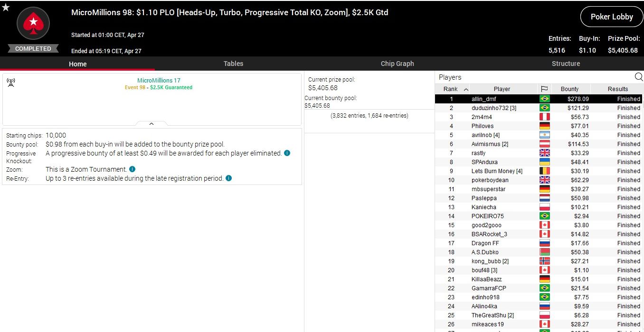644x332 pixels.
Task: Open the player search magnifier
Action: pyautogui.click(x=638, y=77)
